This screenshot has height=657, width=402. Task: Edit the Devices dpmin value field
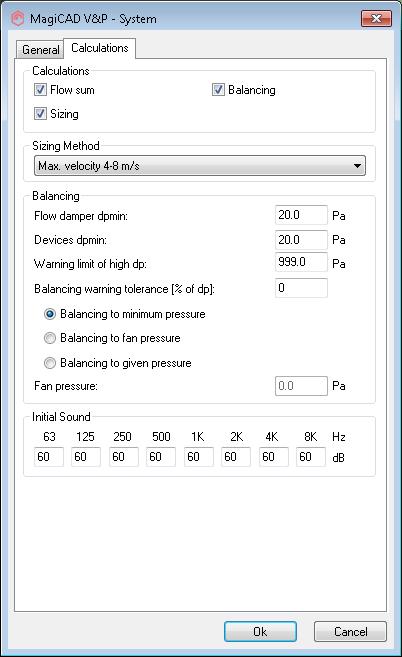coord(301,240)
